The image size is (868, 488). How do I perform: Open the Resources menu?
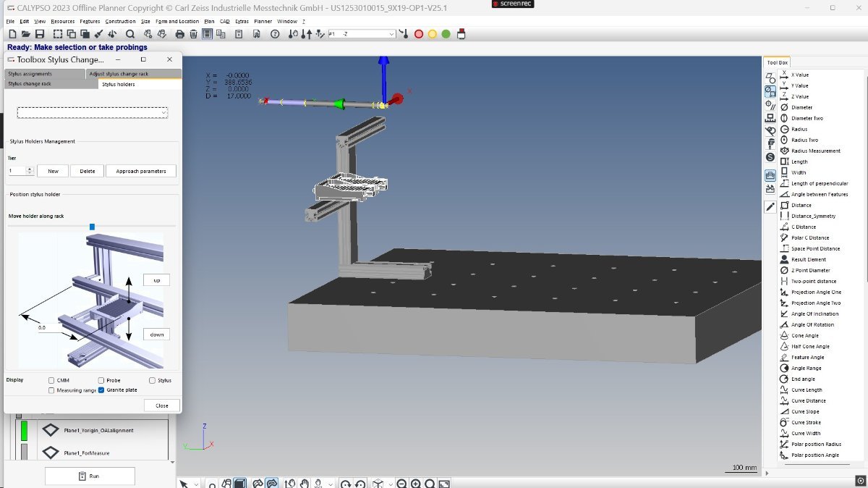click(x=62, y=21)
